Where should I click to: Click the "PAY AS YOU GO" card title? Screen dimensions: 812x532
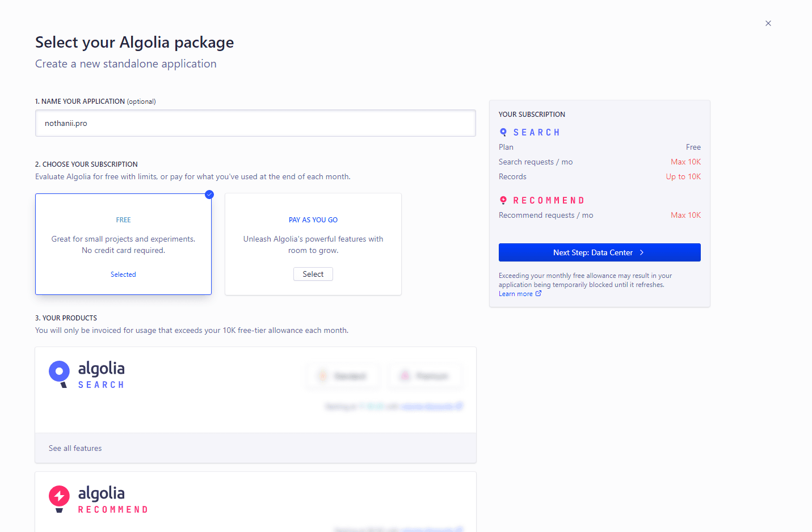[x=313, y=220]
